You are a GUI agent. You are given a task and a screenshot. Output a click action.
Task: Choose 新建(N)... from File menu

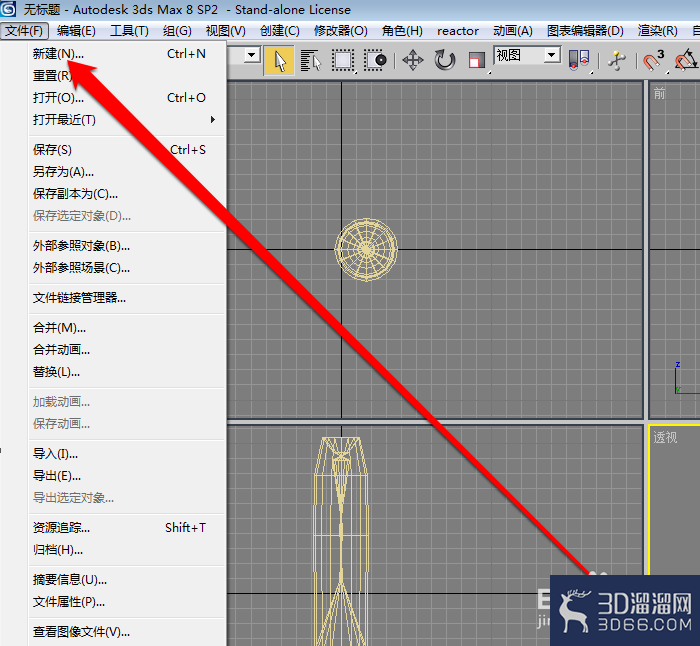point(127,54)
